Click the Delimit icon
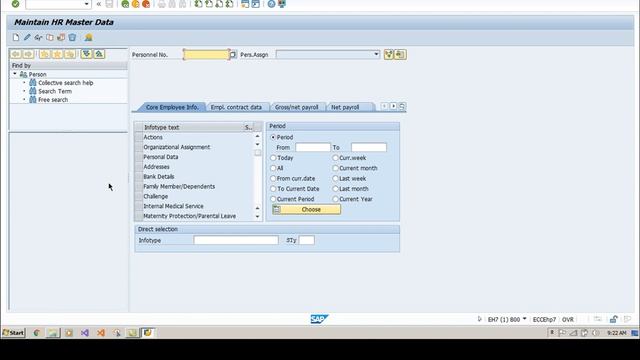The height and width of the screenshot is (360, 640). [x=61, y=38]
